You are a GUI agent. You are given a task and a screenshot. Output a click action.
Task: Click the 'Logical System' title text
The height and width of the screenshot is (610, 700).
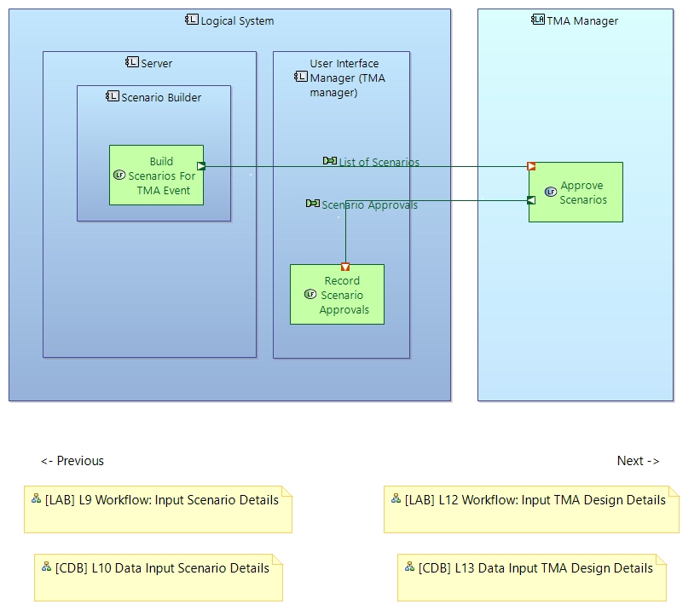pyautogui.click(x=237, y=21)
